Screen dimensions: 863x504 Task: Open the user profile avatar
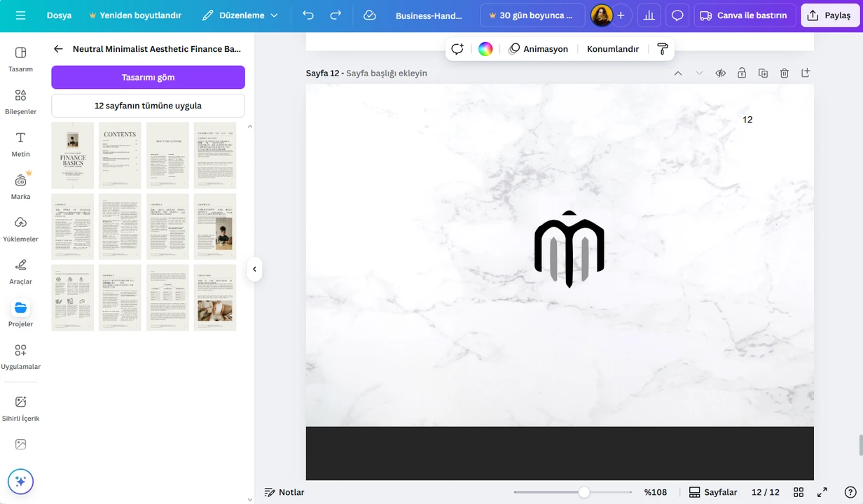[x=602, y=15]
